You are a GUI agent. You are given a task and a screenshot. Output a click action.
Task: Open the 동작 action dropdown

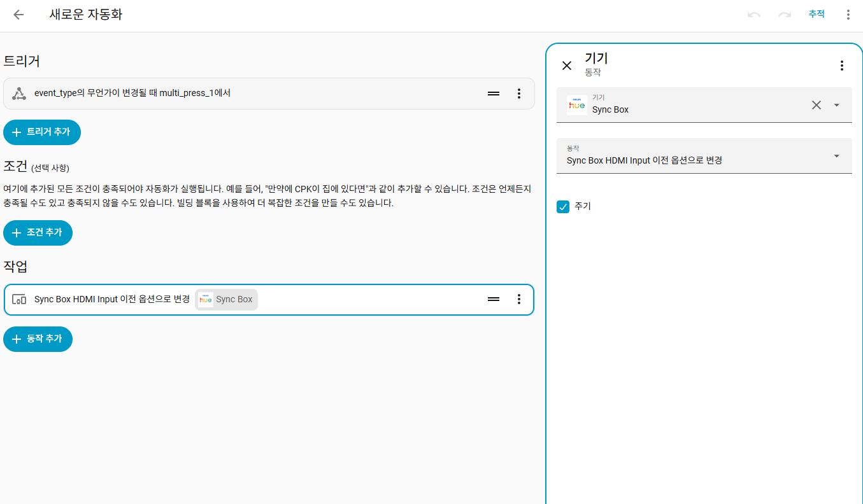click(x=704, y=156)
